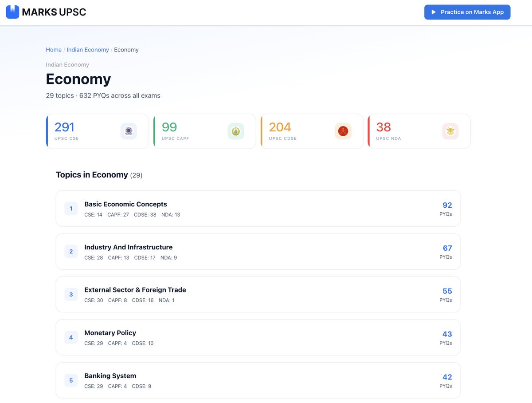Click 'NDA: 1' under External Sector
The width and height of the screenshot is (532, 403).
167,300
